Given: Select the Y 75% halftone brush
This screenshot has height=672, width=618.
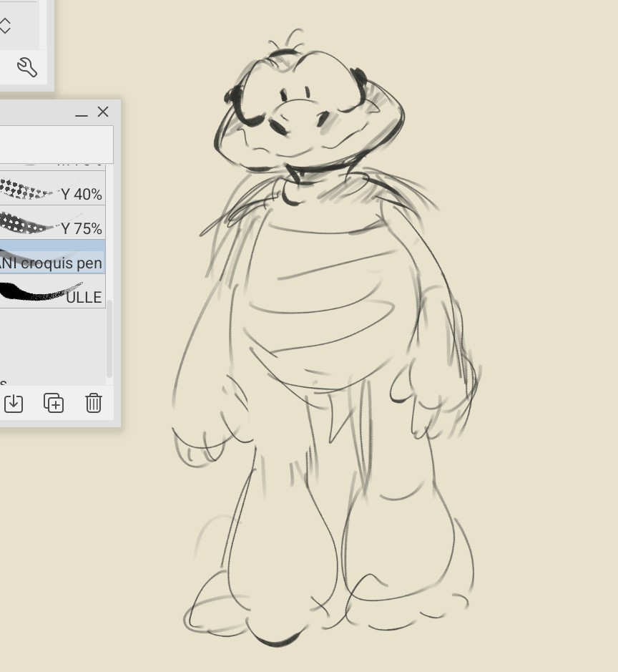Looking at the screenshot, I should tap(51, 225).
